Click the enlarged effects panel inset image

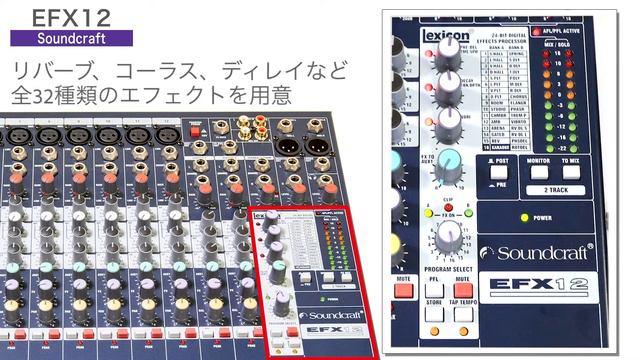(x=500, y=182)
